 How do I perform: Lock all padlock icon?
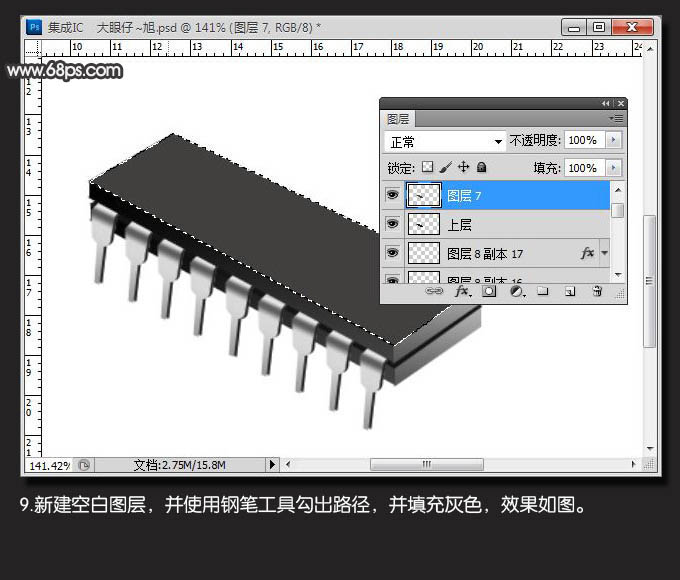481,167
